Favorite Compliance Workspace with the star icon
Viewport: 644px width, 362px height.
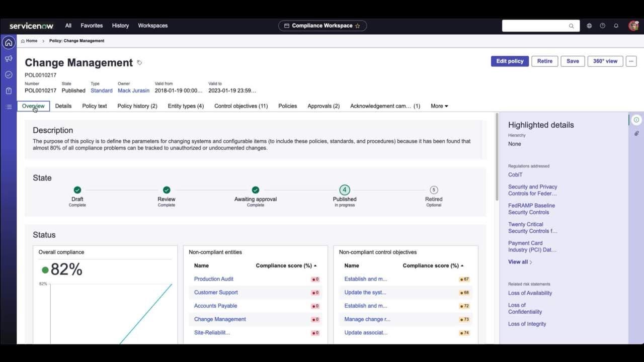click(x=358, y=26)
